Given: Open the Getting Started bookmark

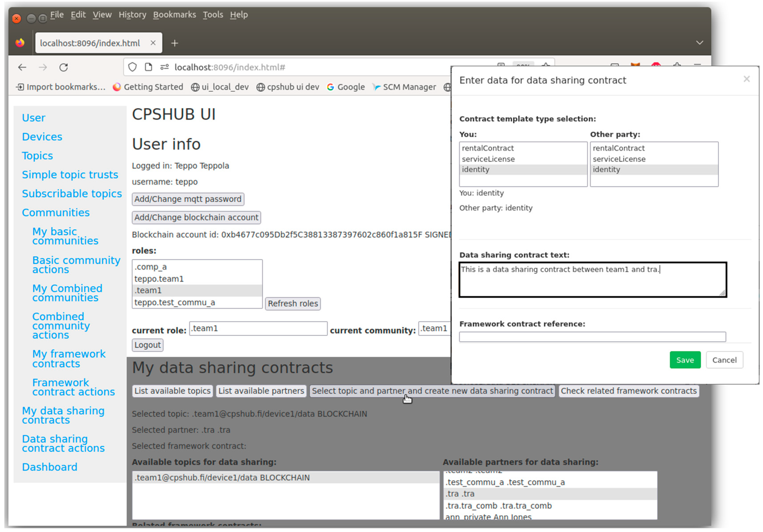Looking at the screenshot, I should click(x=148, y=87).
